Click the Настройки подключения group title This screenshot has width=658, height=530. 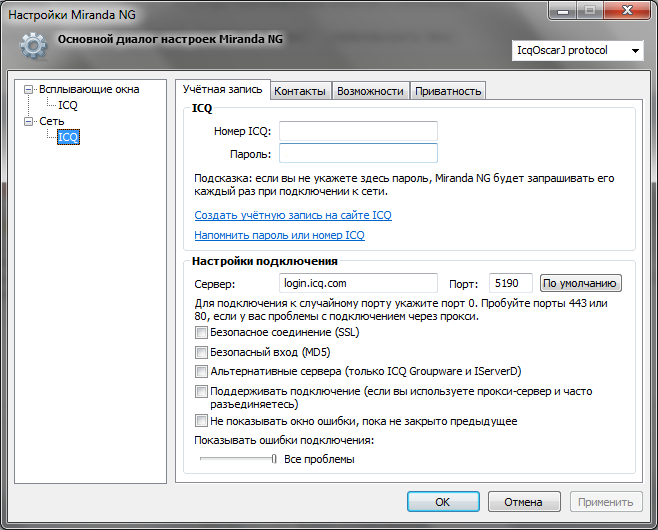(x=265, y=261)
